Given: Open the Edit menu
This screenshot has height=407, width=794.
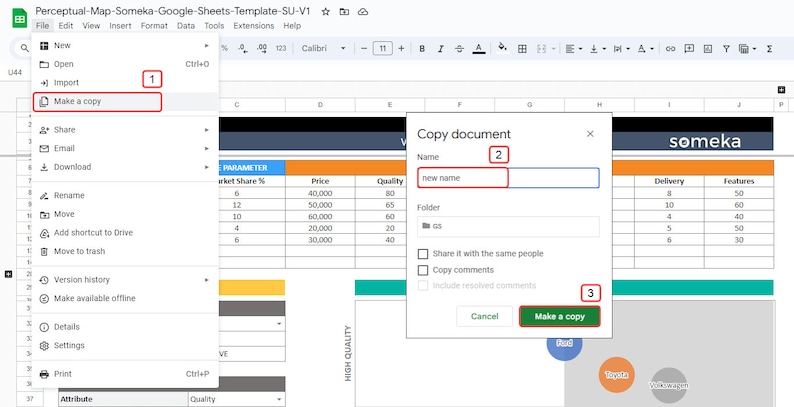Looking at the screenshot, I should (66, 25).
